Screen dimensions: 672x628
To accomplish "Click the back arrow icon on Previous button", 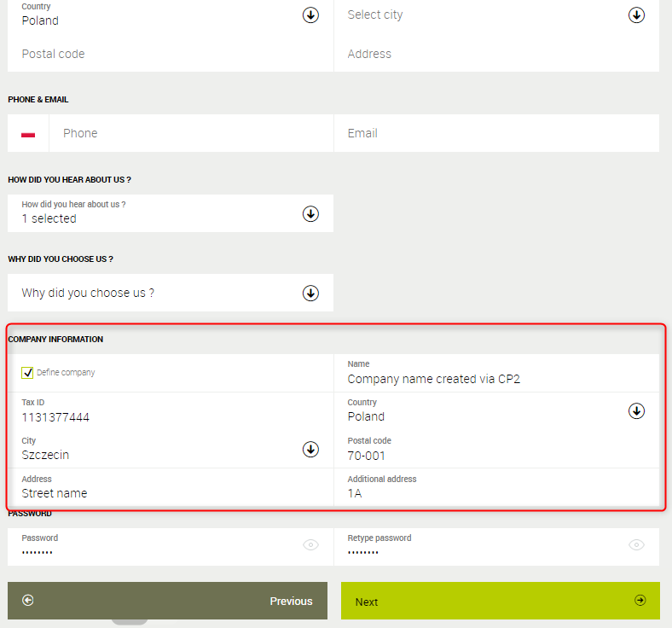I will tap(28, 601).
